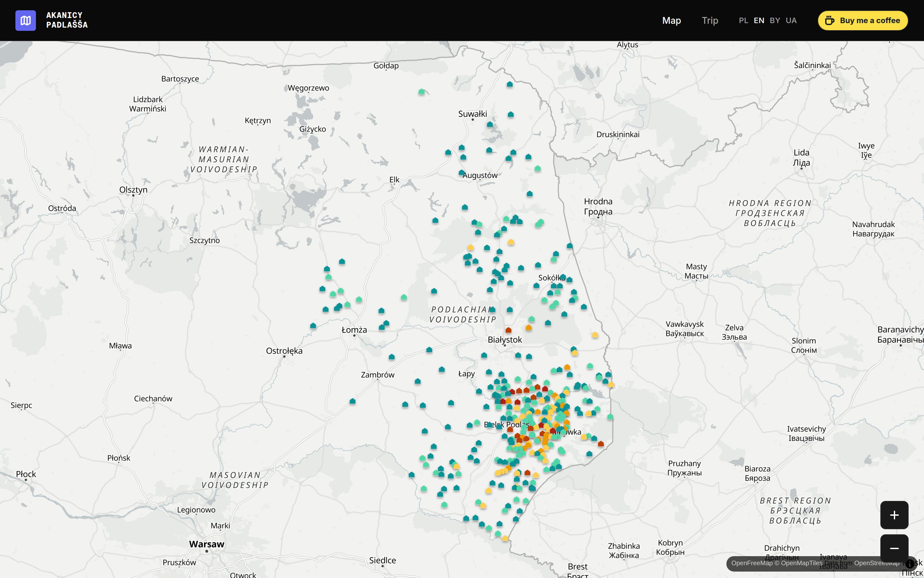The image size is (924, 578).
Task: Click the light green house marker northeast of Łomża
Action: coord(404,297)
